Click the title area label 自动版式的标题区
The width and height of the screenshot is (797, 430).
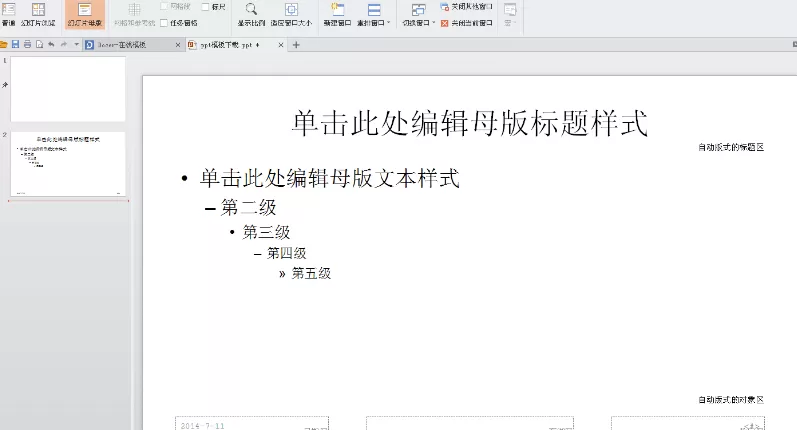(x=731, y=147)
